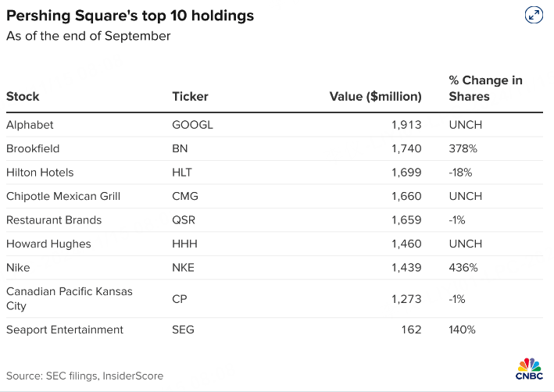Select the Hilton Hotels row
554x392 pixels.
(41, 173)
